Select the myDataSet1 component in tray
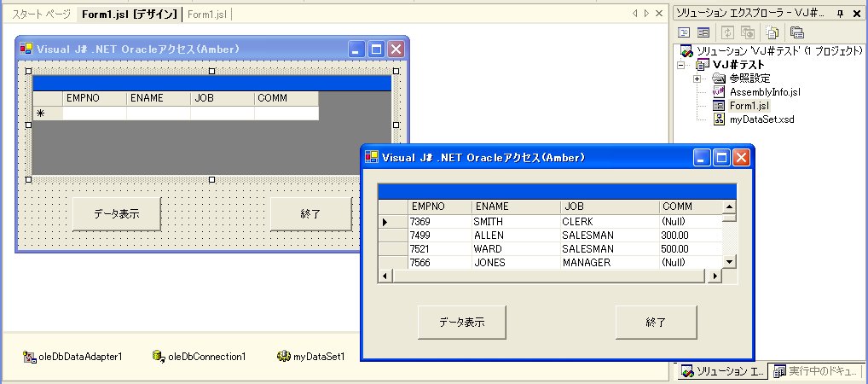868x384 pixels. [311, 357]
